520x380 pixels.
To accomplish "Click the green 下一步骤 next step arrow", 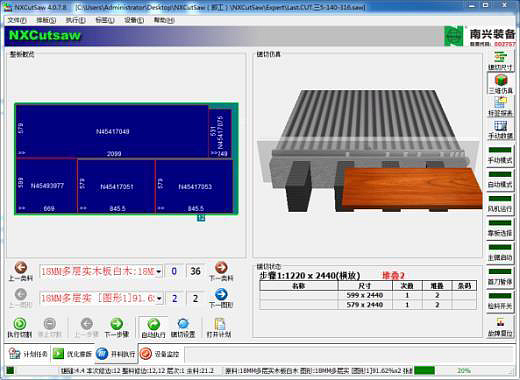I will [x=117, y=324].
